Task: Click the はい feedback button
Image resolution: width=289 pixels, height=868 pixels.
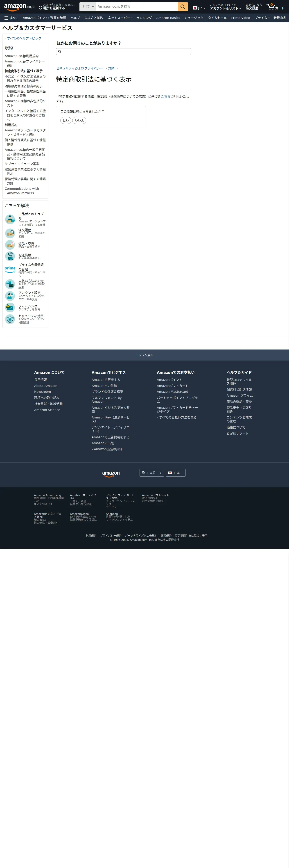Action: (x=66, y=120)
